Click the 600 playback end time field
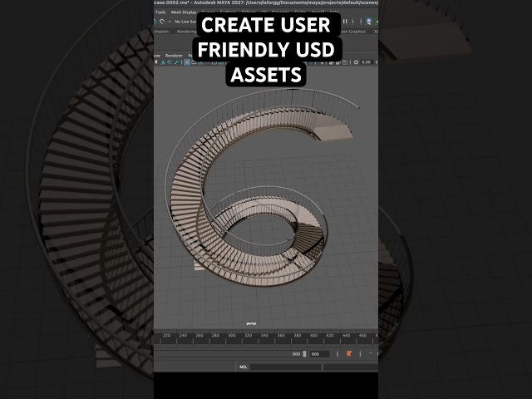Screen dimensions: 532x399 coord(319,354)
